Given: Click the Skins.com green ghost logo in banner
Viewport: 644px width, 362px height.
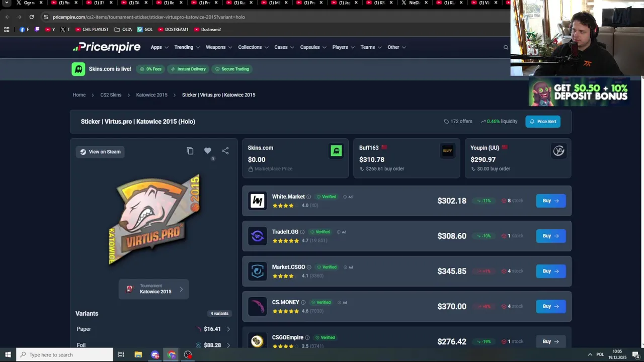Looking at the screenshot, I should click(x=78, y=69).
